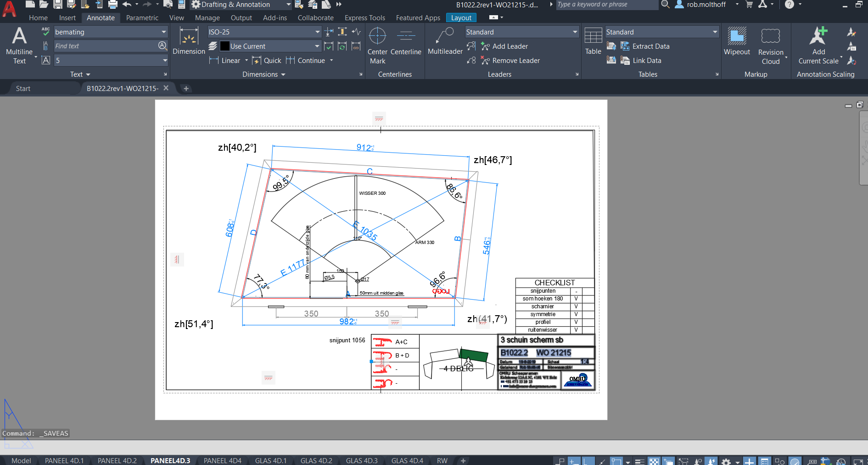
Task: Toggle Clean Screen in status bar
Action: (x=858, y=461)
